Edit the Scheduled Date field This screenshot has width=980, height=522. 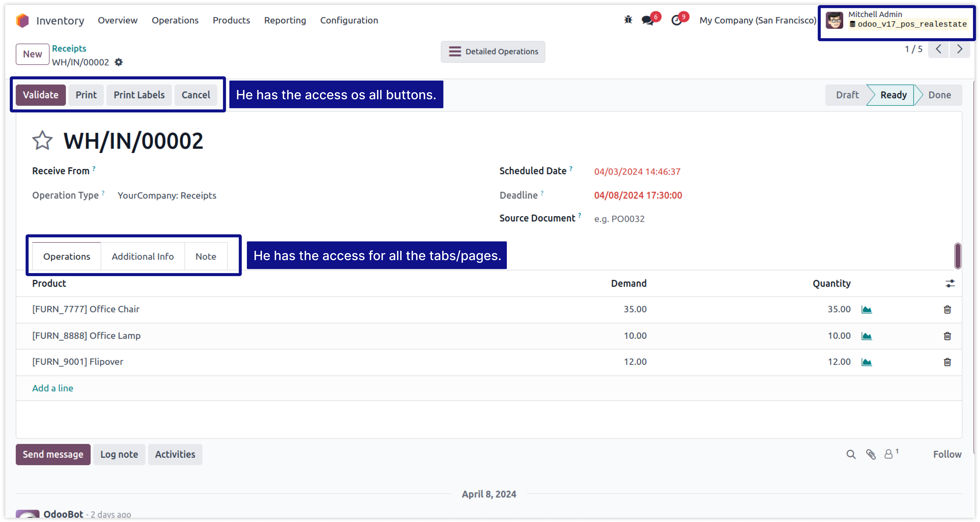click(637, 172)
